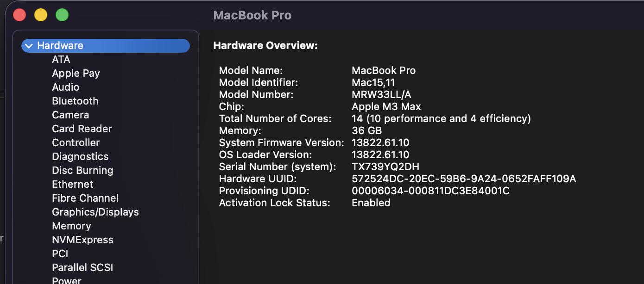This screenshot has height=284, width=644.
Task: Select Audio in the hardware list
Action: [x=65, y=87]
